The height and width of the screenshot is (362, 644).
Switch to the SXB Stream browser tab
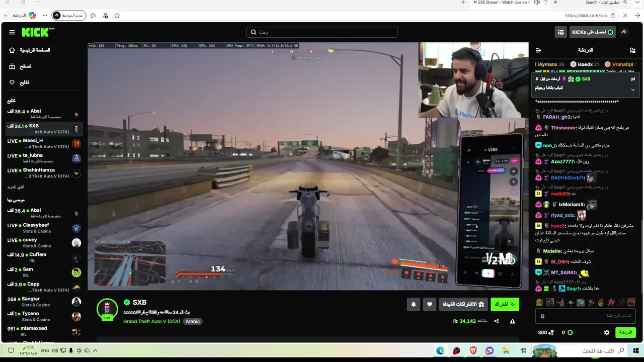pyautogui.click(x=503, y=3)
